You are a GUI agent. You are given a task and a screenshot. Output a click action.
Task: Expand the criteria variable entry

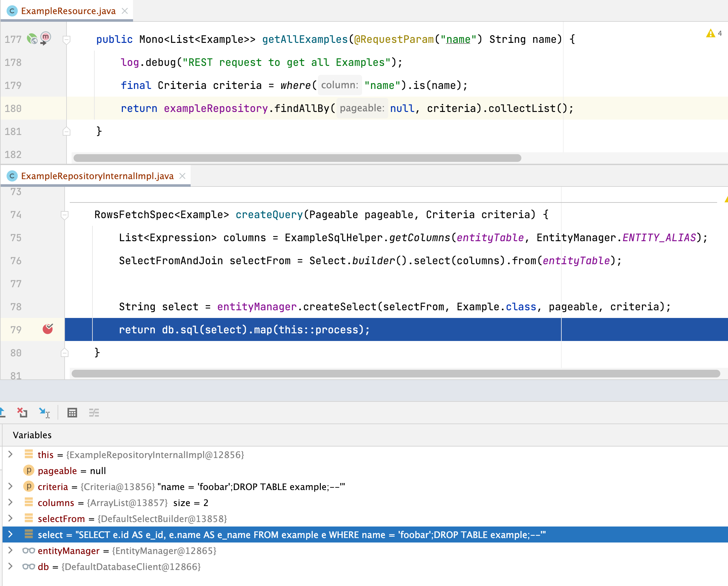(11, 487)
